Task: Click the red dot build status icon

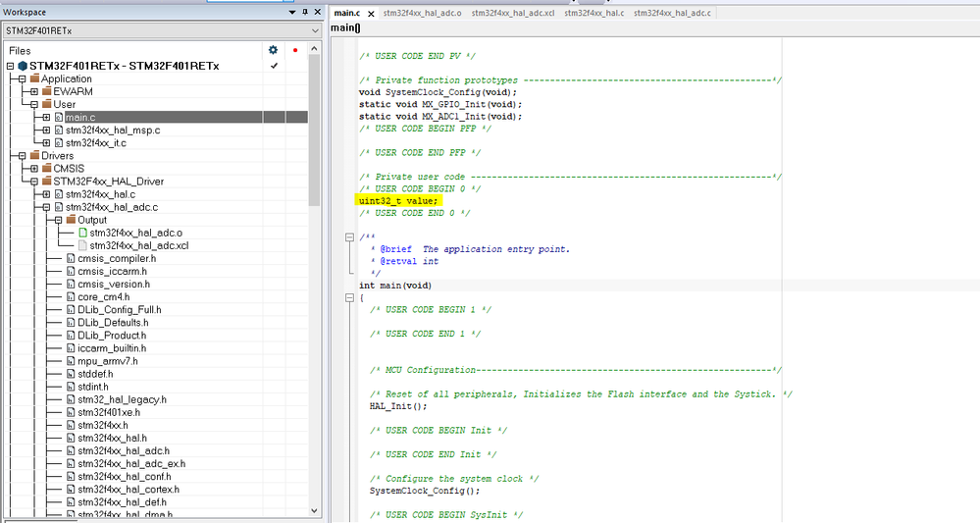Action: pos(295,49)
